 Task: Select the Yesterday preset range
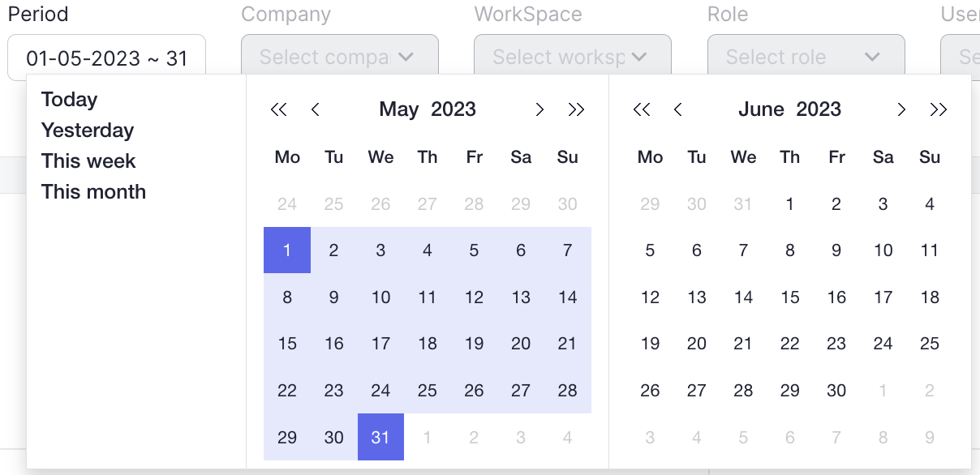[x=88, y=131]
